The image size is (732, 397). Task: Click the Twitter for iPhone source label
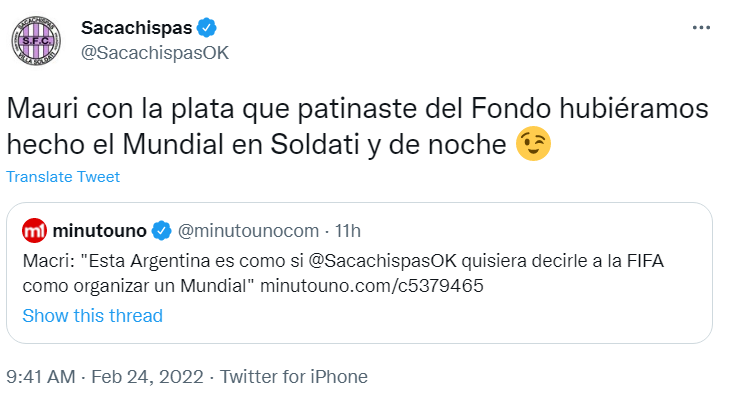point(294,376)
